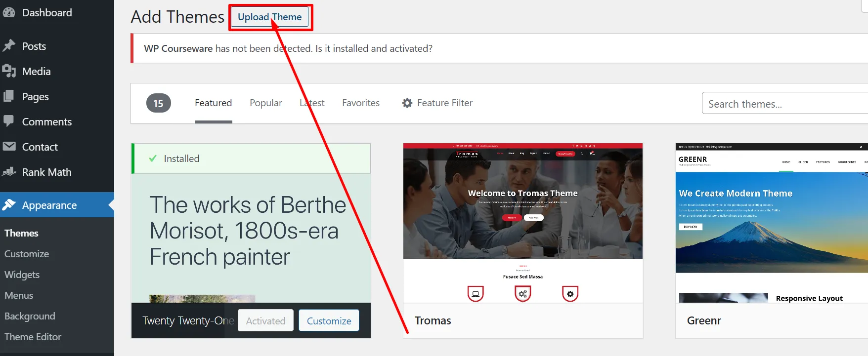Switch to the Latest tab
This screenshot has width=868, height=356.
coord(312,103)
